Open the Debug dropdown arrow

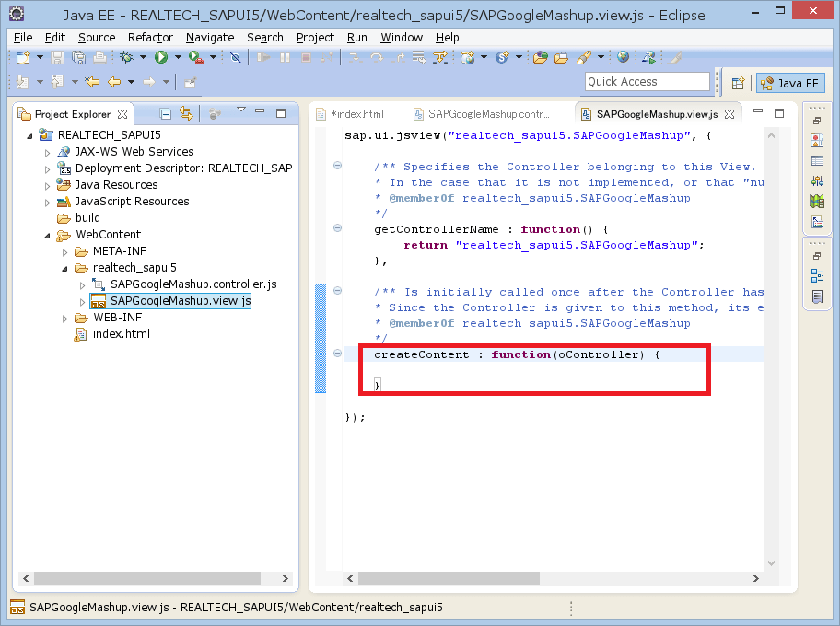tap(143, 57)
